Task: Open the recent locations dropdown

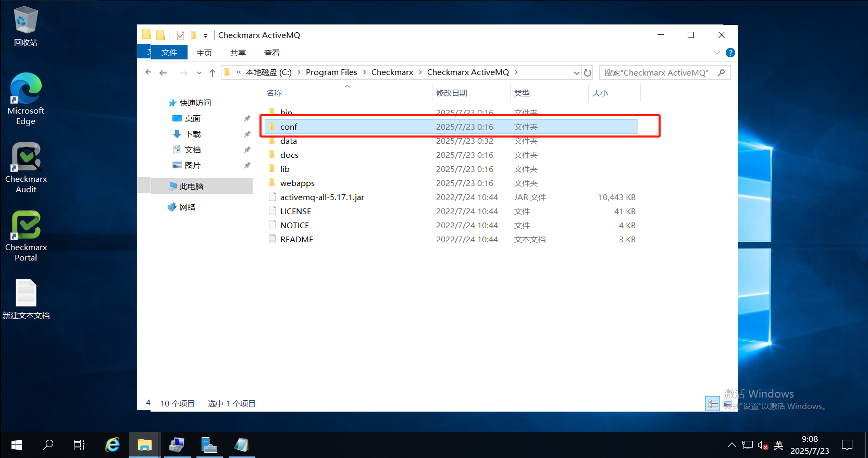Action: coord(199,73)
